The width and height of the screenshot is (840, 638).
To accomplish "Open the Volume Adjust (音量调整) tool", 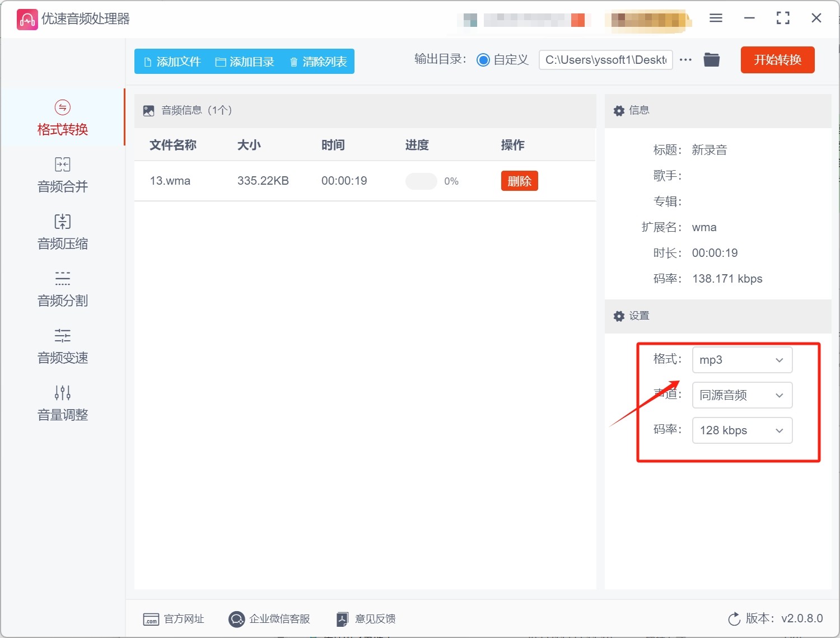I will (62, 404).
